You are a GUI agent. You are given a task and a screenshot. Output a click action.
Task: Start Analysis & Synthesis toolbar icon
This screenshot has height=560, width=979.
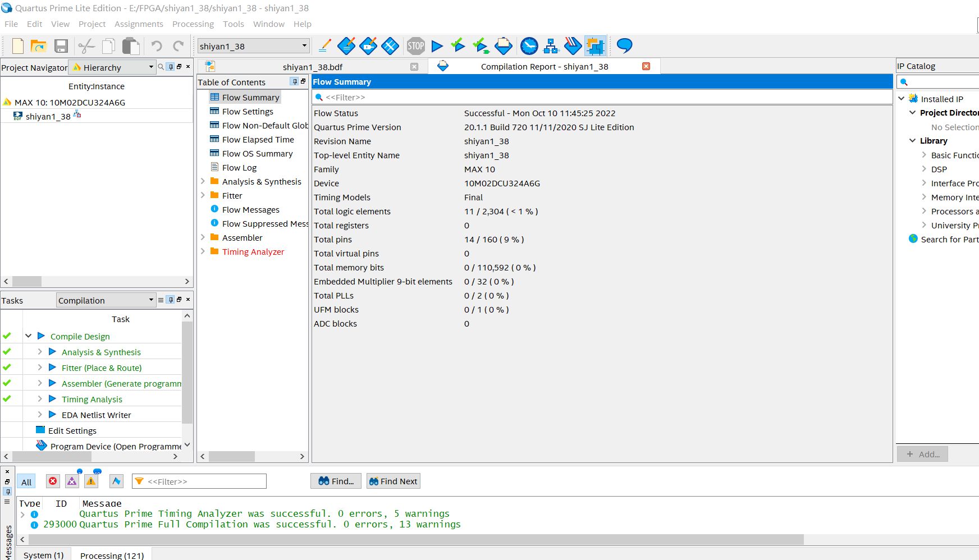tap(481, 46)
